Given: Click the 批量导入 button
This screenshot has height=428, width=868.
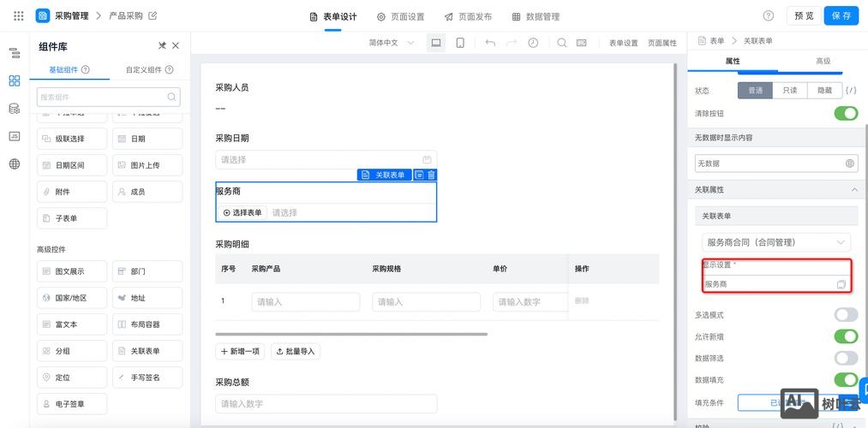Looking at the screenshot, I should pos(295,351).
